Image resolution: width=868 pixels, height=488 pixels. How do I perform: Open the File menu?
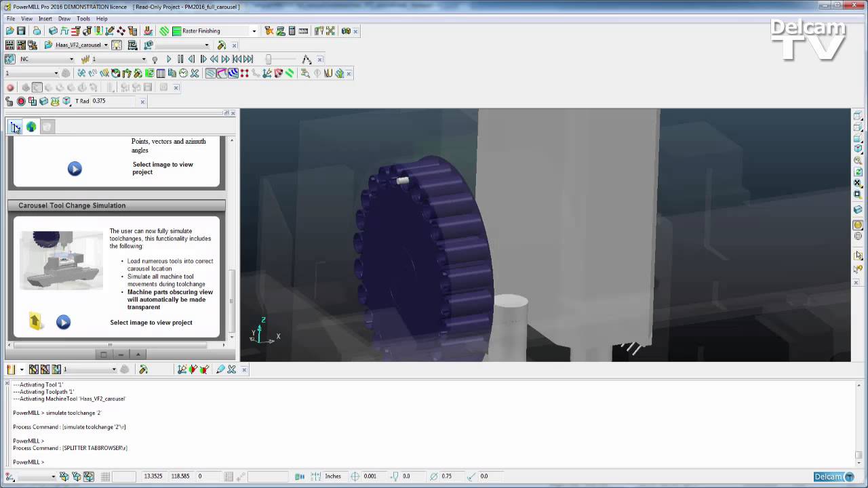[11, 18]
